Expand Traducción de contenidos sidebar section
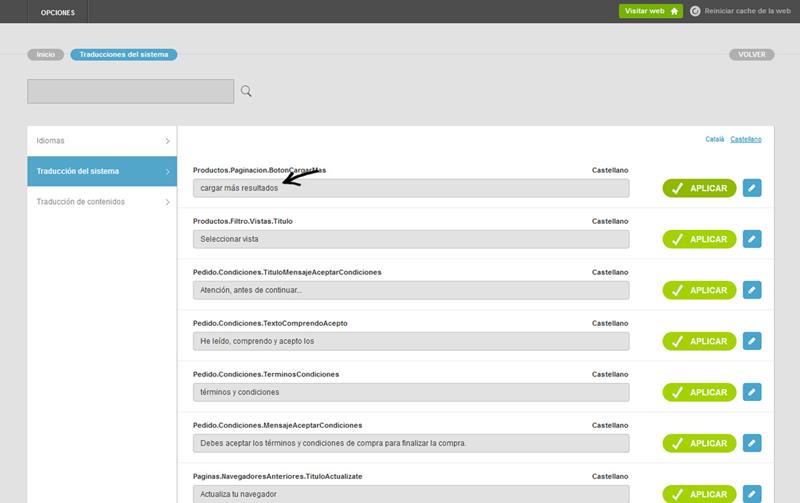 tap(102, 202)
